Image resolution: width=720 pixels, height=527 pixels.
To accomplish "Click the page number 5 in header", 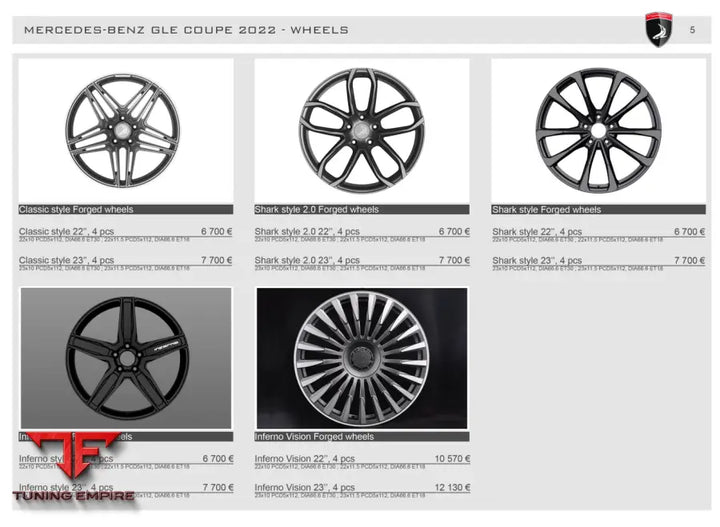I will point(693,30).
